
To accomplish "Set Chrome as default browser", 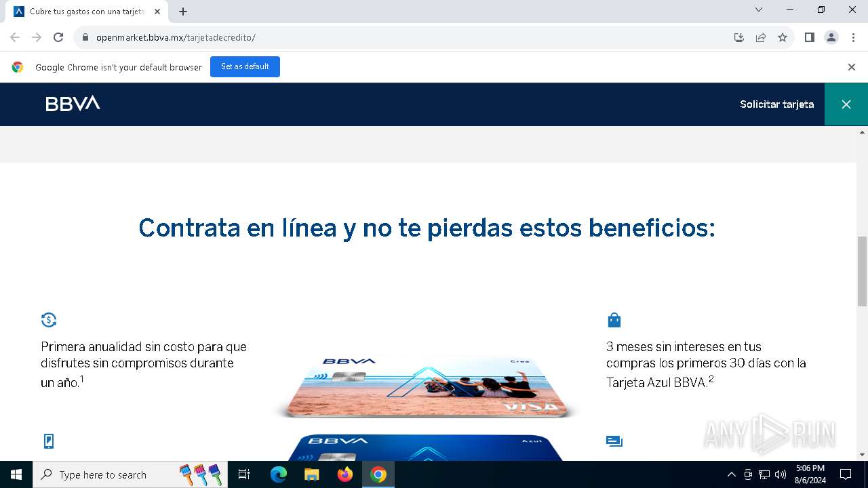I will 245,66.
